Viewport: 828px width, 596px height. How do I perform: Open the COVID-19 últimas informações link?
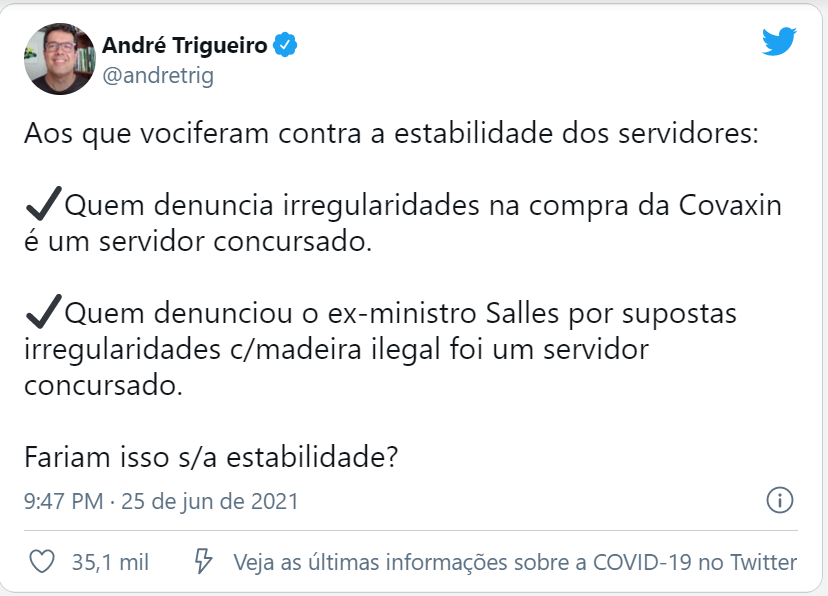point(515,562)
